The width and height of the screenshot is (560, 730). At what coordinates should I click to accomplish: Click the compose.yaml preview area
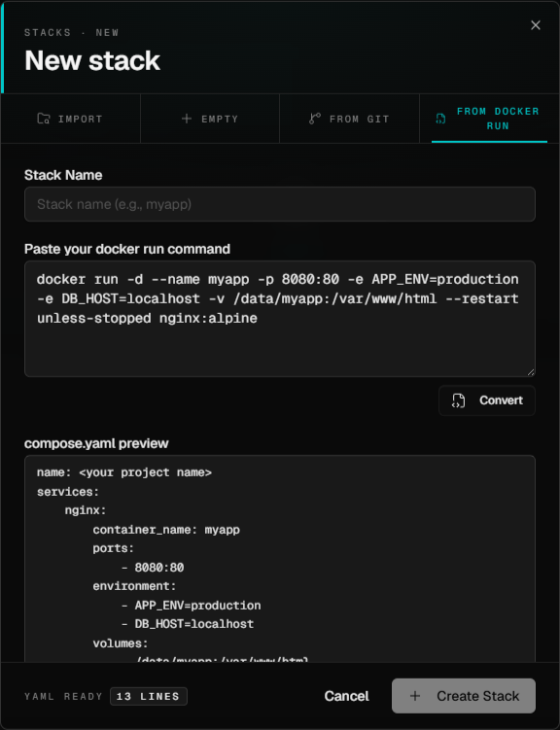point(280,559)
